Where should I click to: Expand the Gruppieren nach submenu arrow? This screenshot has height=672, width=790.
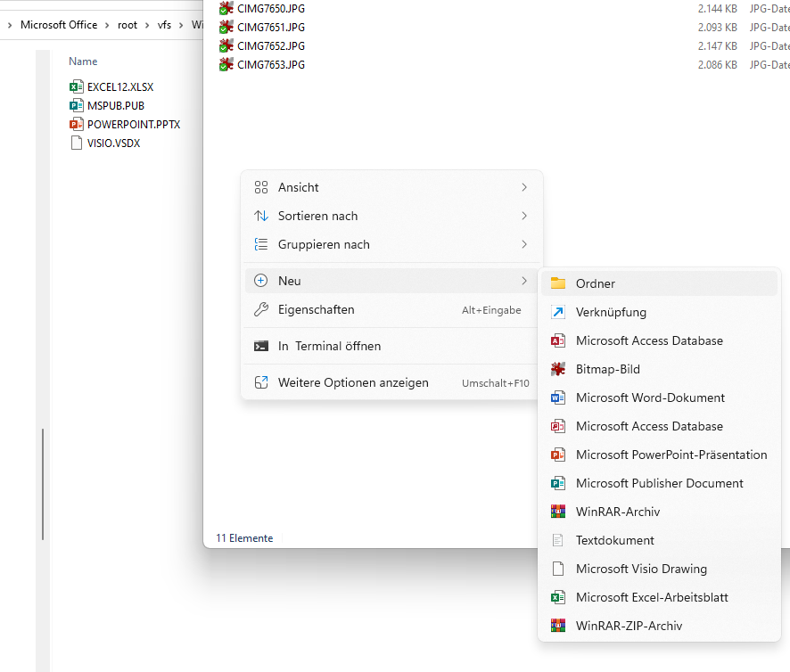pyautogui.click(x=524, y=244)
